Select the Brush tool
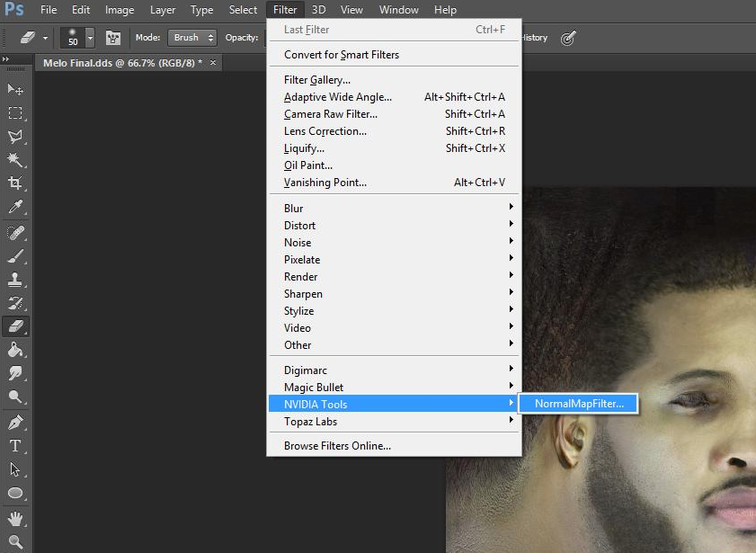 pyautogui.click(x=15, y=256)
